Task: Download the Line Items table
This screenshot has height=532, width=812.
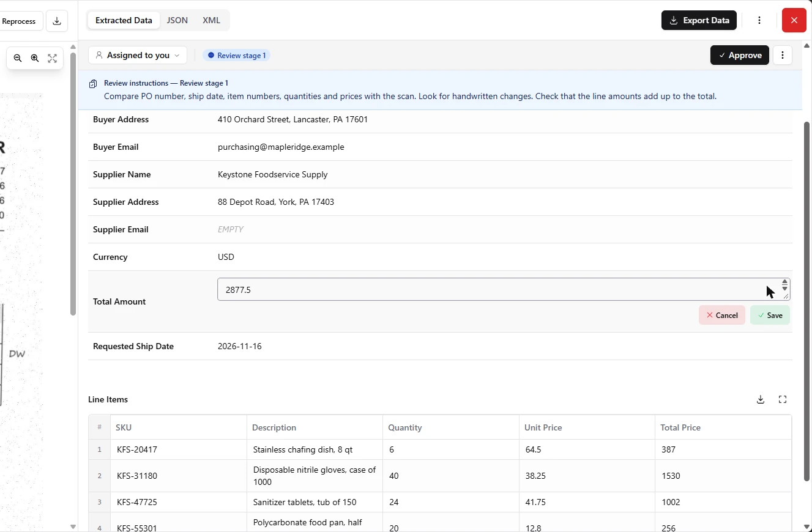Action: 761,399
